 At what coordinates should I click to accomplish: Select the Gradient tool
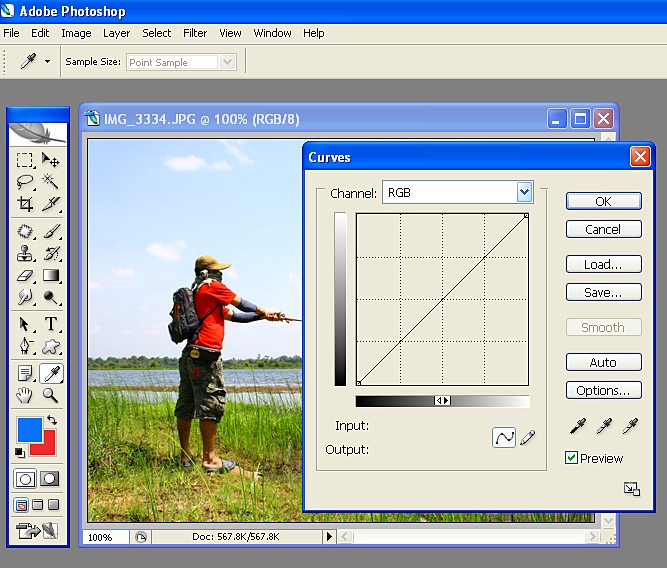click(51, 276)
